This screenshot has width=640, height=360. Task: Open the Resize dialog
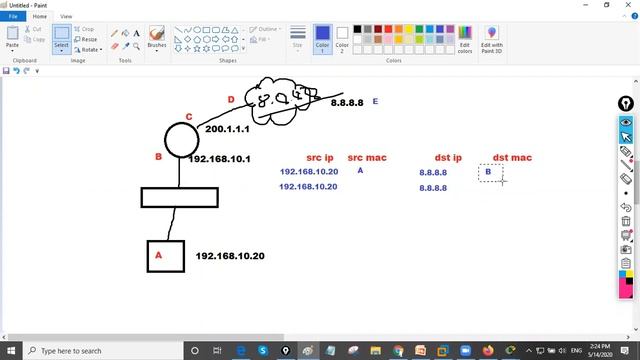(86, 39)
